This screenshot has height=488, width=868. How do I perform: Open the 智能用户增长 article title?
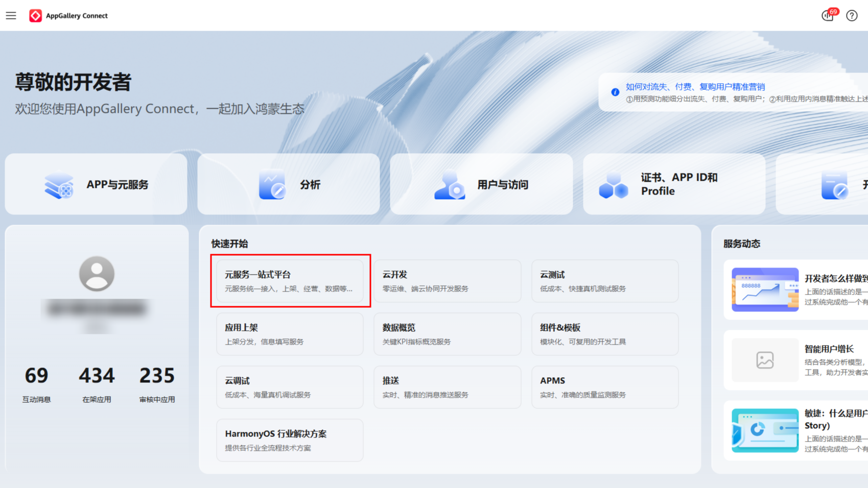coord(829,349)
